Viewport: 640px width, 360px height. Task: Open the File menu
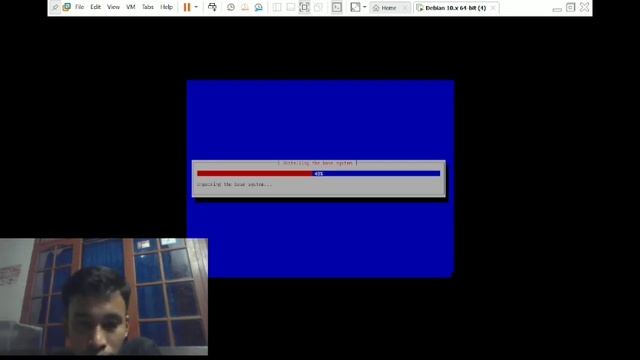coord(80,7)
